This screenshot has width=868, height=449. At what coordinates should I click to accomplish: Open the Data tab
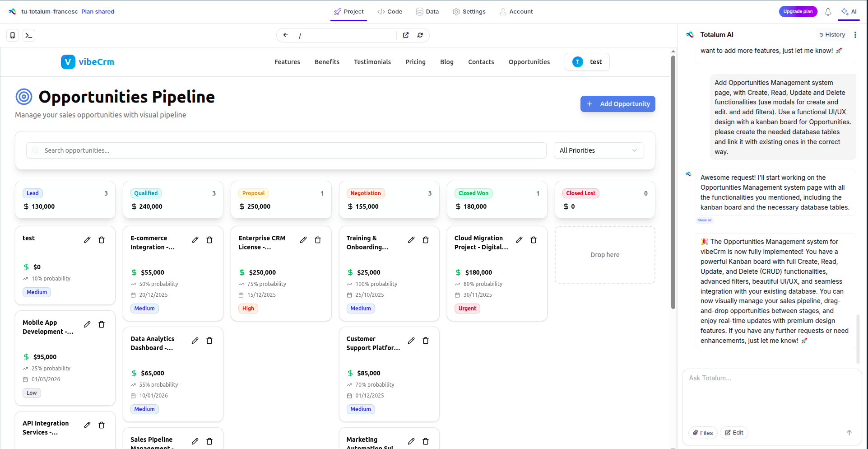(427, 12)
